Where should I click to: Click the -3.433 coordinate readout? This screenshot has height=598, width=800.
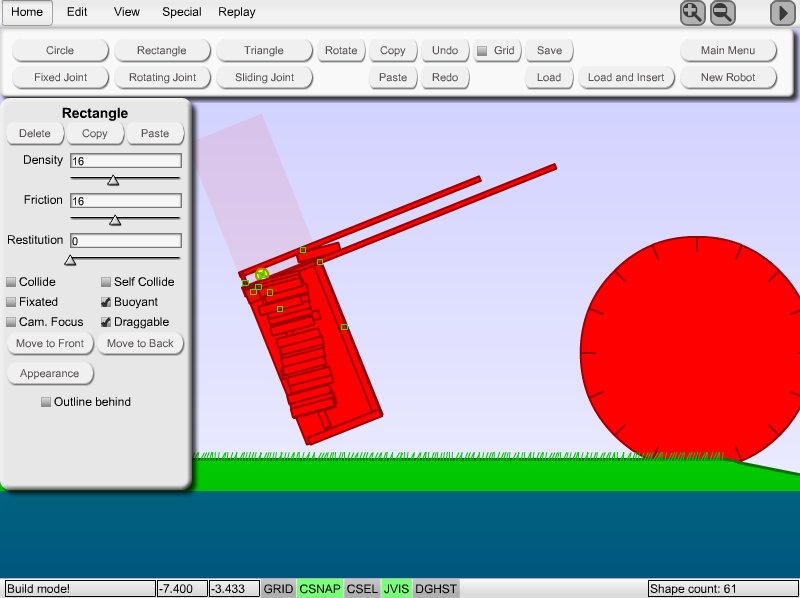(234, 589)
